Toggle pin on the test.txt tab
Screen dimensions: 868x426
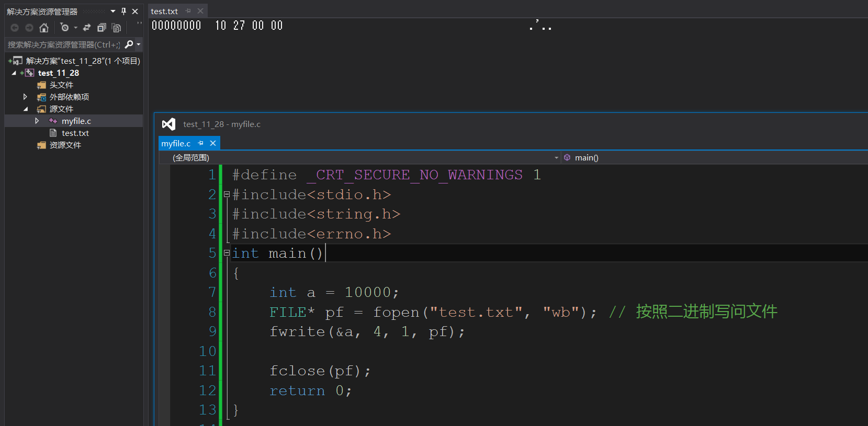coord(188,11)
